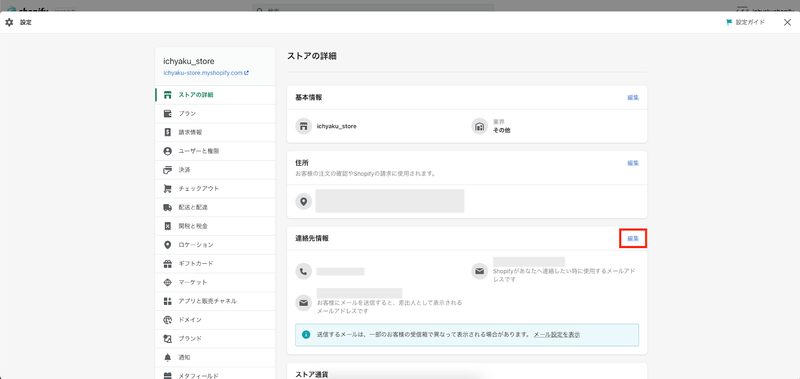This screenshot has height=379, width=800.
Task: Open ギフトカード settings
Action: (215, 264)
